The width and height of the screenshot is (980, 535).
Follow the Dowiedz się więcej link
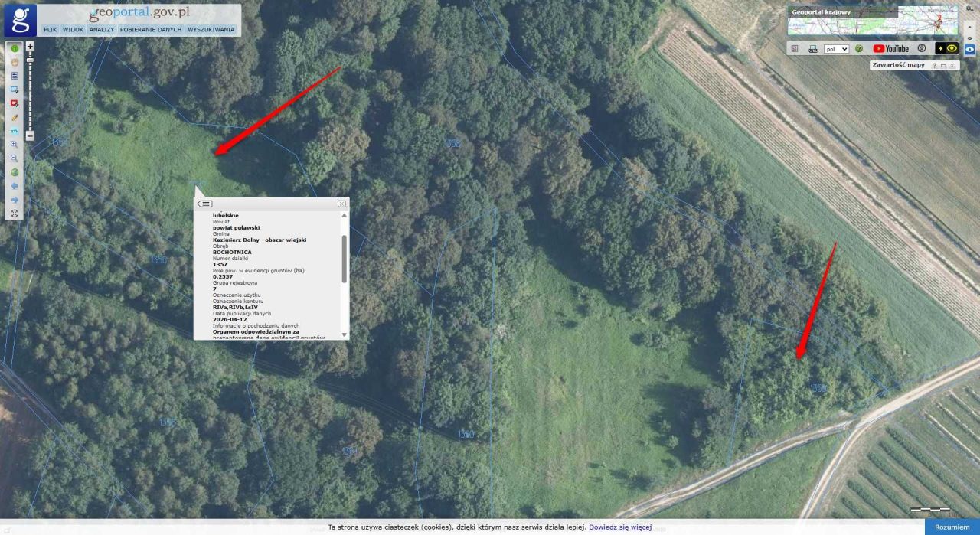click(620, 527)
